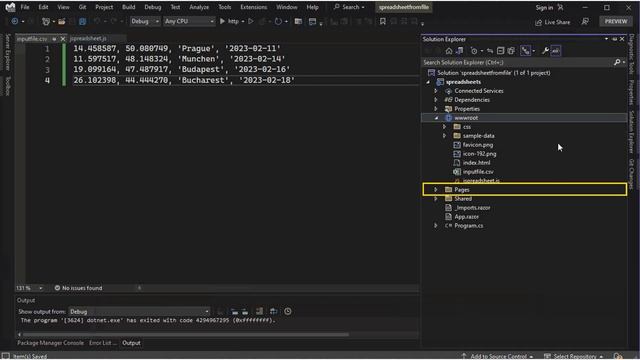Select App.razor in Solution Explorer

[467, 216]
